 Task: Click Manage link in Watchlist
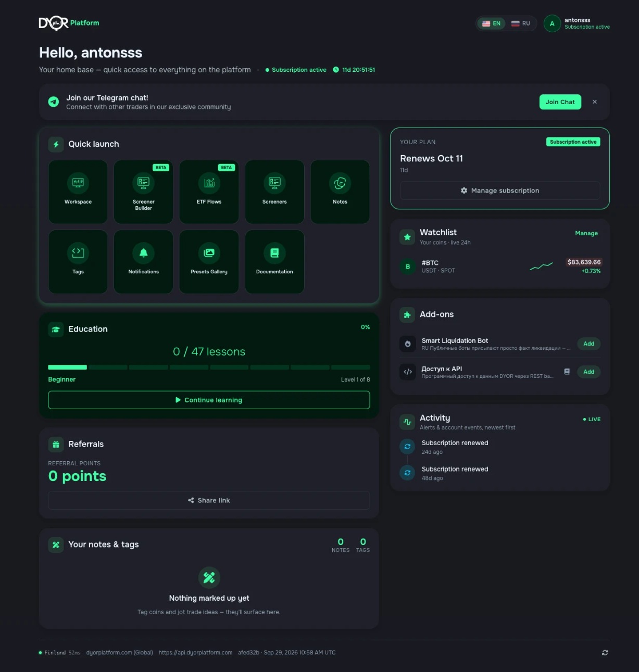[x=586, y=233]
